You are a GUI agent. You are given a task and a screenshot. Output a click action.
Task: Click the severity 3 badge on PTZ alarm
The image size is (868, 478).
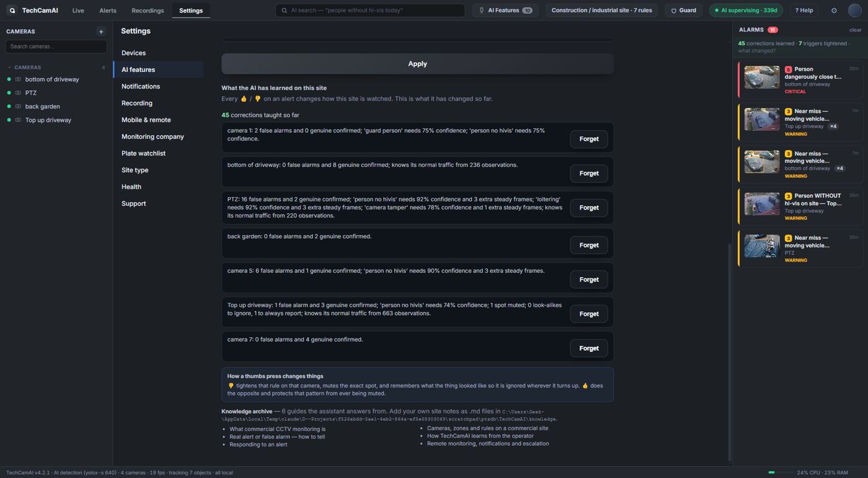(788, 239)
